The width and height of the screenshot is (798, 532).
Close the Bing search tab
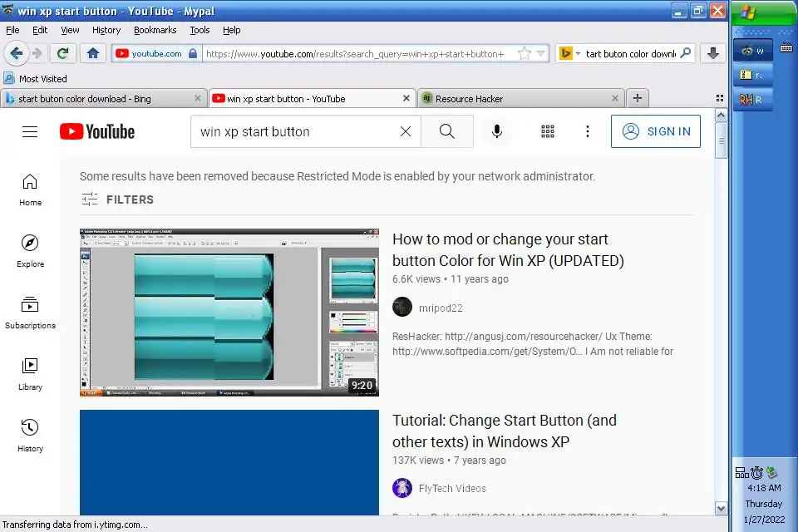198,98
